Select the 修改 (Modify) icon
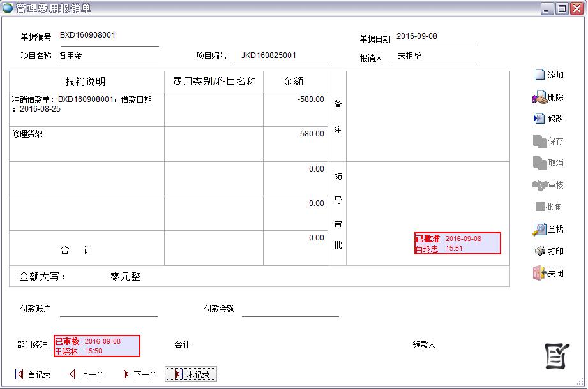This screenshot has width=588, height=389. pos(550,119)
